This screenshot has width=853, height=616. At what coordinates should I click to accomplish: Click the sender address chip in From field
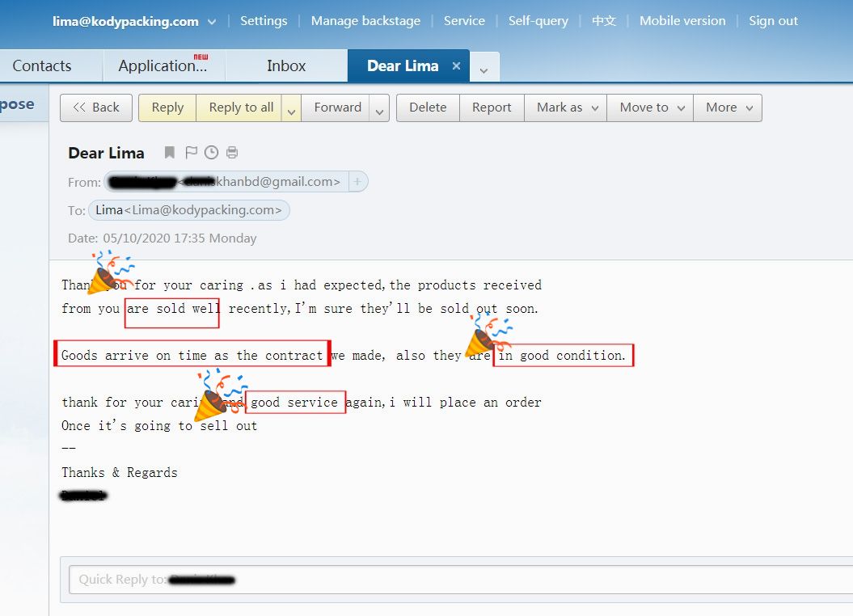coord(226,182)
